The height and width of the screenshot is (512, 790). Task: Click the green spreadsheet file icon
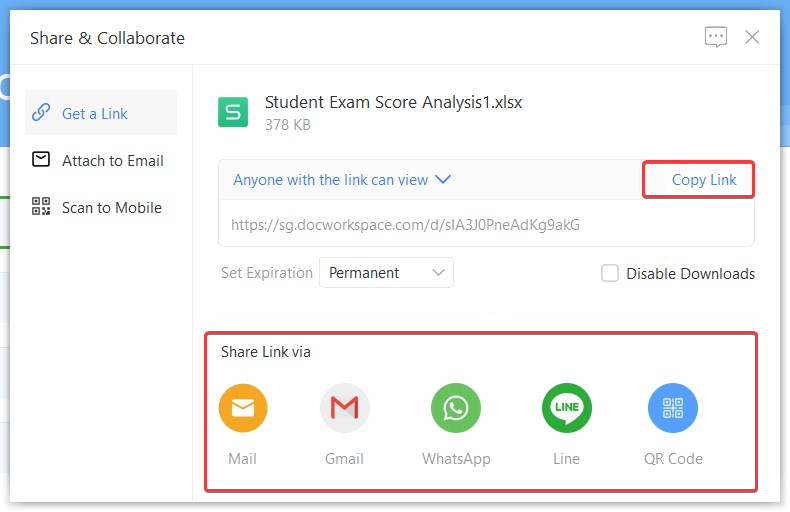coord(233,112)
